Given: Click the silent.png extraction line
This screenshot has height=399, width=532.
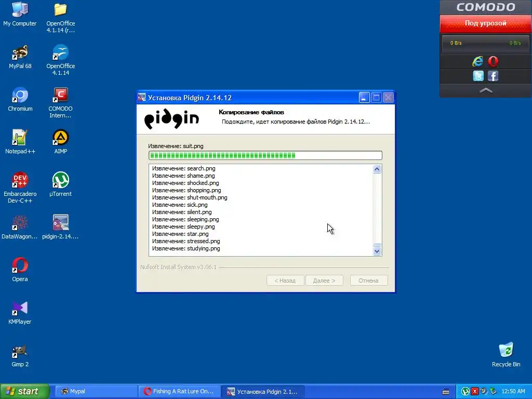Looking at the screenshot, I should coord(181,212).
